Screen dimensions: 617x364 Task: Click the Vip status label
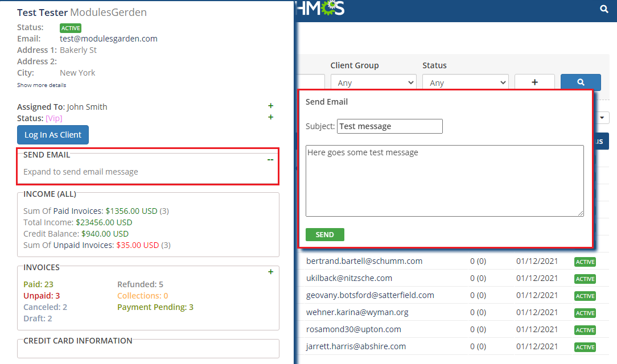pyautogui.click(x=54, y=118)
